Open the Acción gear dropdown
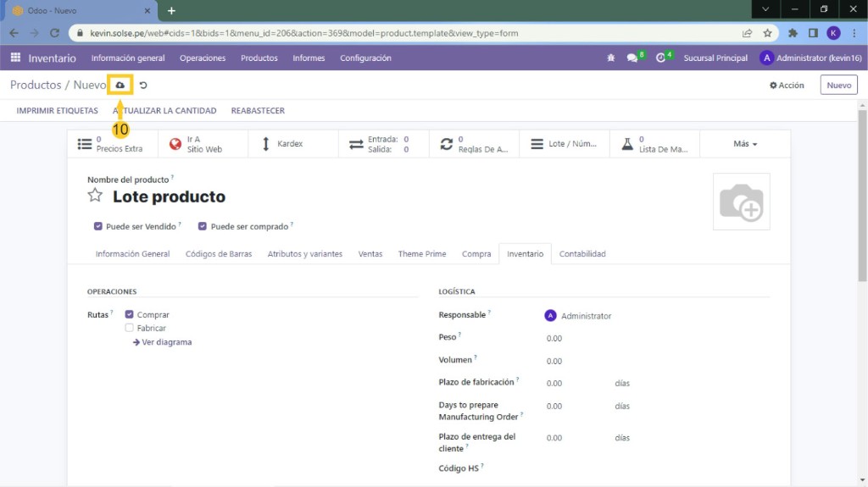This screenshot has width=868, height=487. 787,86
